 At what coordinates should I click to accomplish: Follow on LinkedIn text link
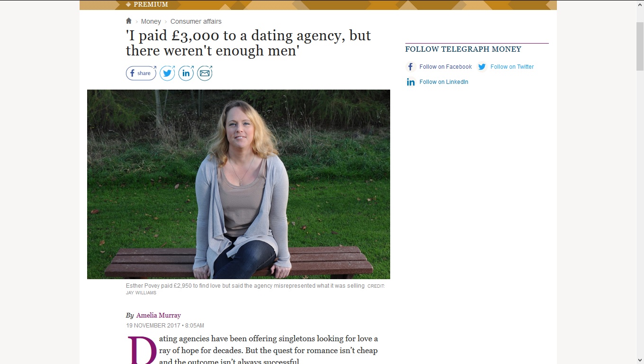(x=444, y=82)
